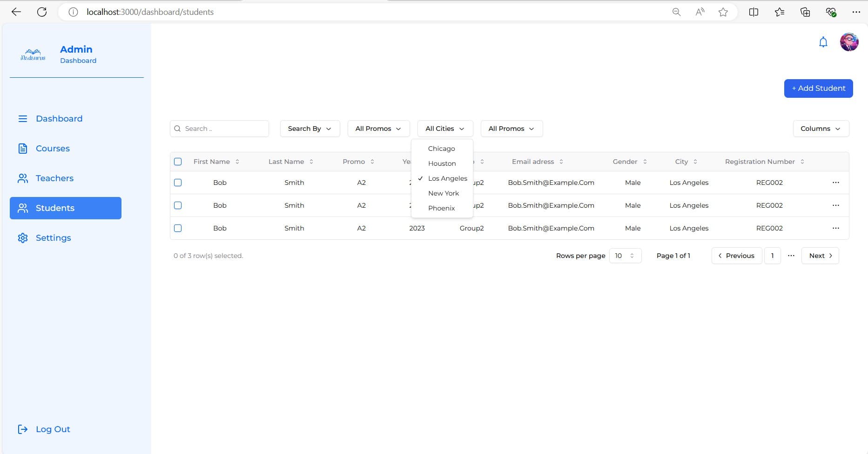Sort the Registration Number column
Viewport: 868px width, 454px height.
(x=802, y=162)
